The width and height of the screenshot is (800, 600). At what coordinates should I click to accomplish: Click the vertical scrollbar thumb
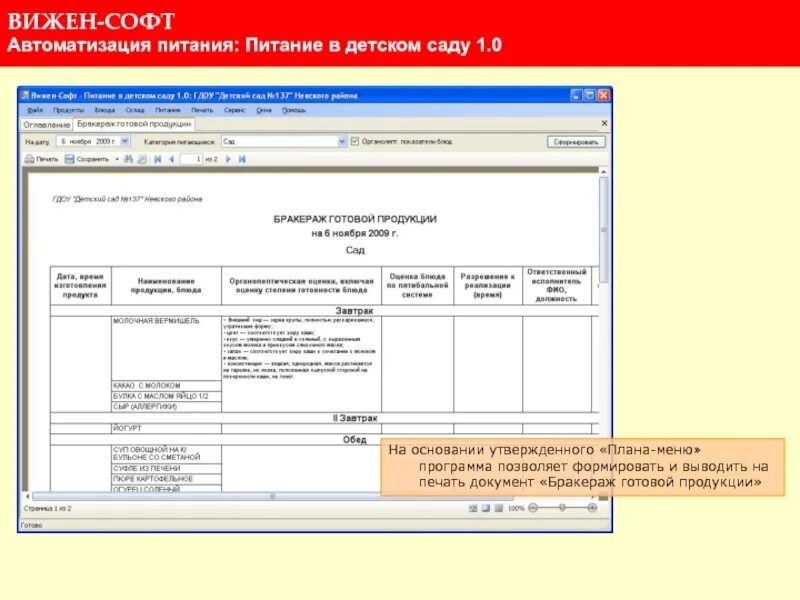pyautogui.click(x=604, y=230)
